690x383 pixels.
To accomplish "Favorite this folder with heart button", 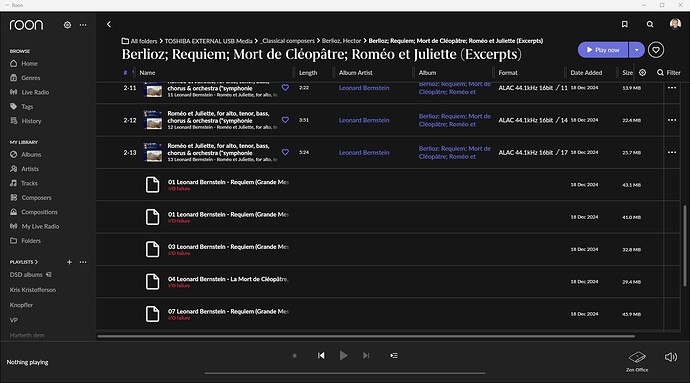I will 656,50.
